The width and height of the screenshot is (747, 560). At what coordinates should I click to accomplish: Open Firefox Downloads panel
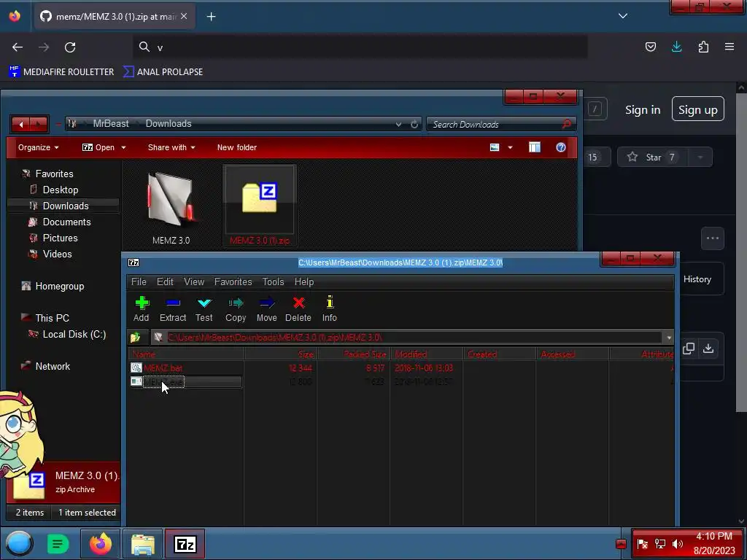click(x=676, y=47)
